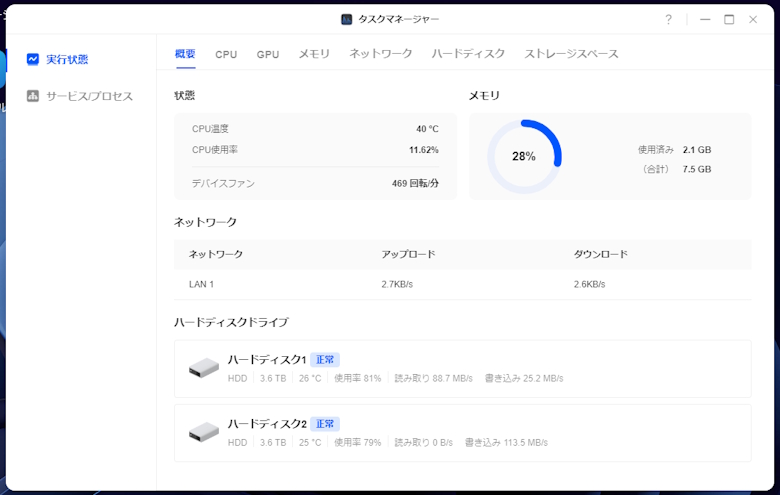The height and width of the screenshot is (495, 780).
Task: Click the LAN 1 network row
Action: coord(462,284)
